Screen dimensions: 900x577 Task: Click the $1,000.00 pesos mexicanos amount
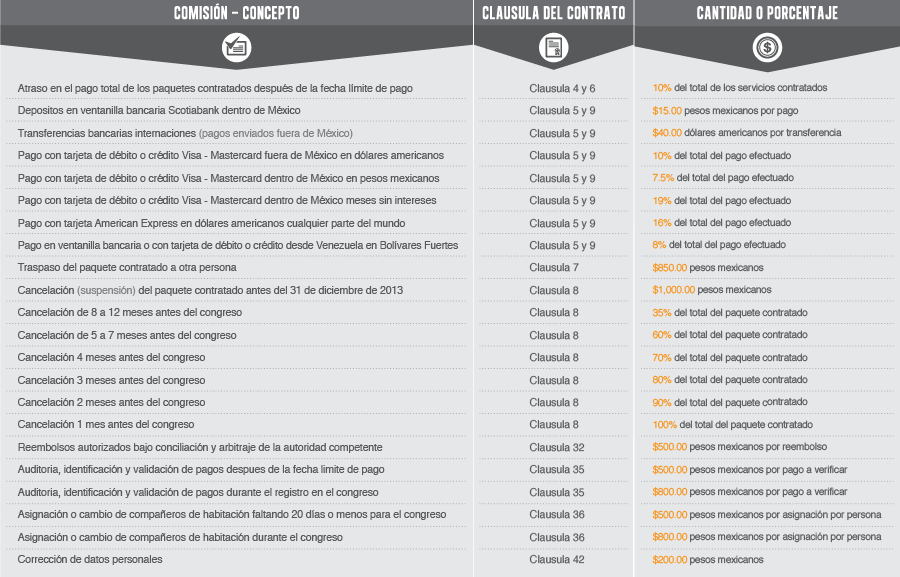coord(711,290)
